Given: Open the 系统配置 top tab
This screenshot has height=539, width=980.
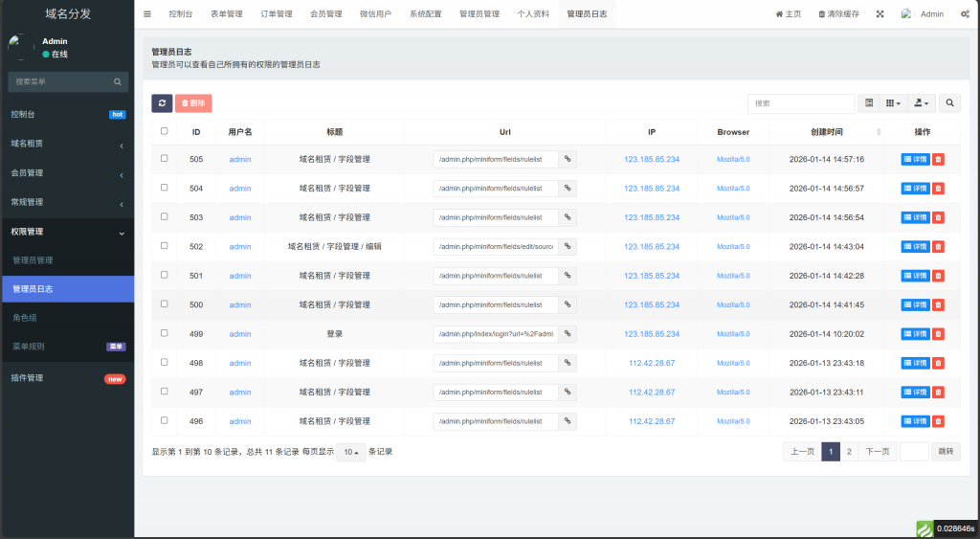Looking at the screenshot, I should (x=426, y=13).
